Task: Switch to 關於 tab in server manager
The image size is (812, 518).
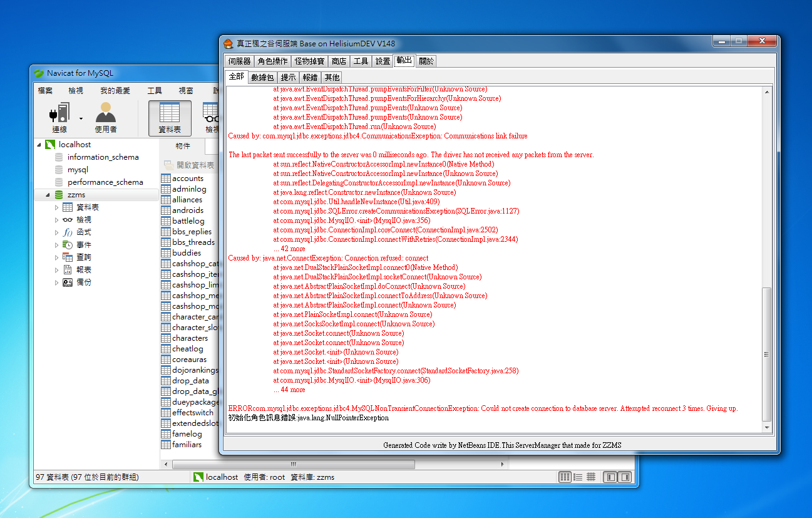Action: pos(426,61)
